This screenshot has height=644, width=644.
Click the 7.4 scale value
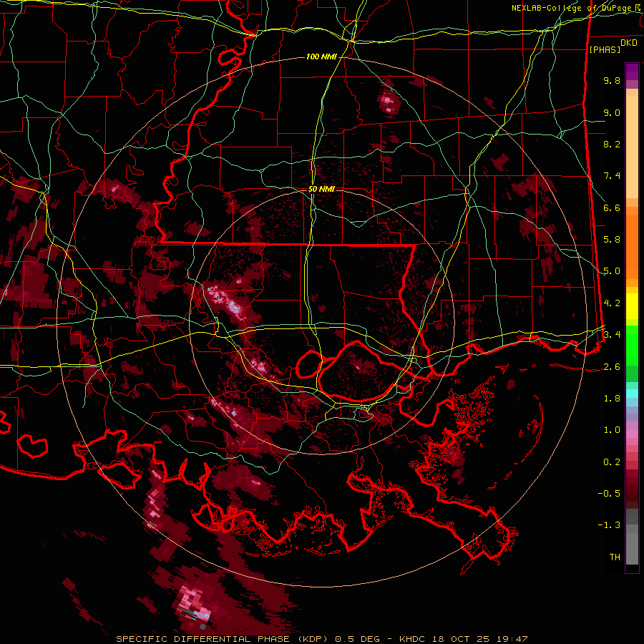(612, 176)
